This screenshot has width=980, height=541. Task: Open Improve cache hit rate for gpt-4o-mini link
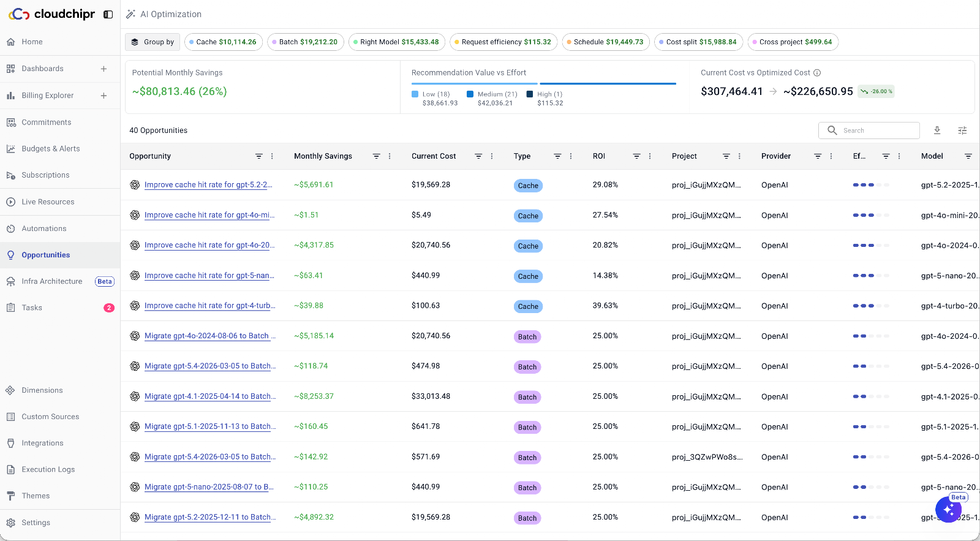click(209, 215)
